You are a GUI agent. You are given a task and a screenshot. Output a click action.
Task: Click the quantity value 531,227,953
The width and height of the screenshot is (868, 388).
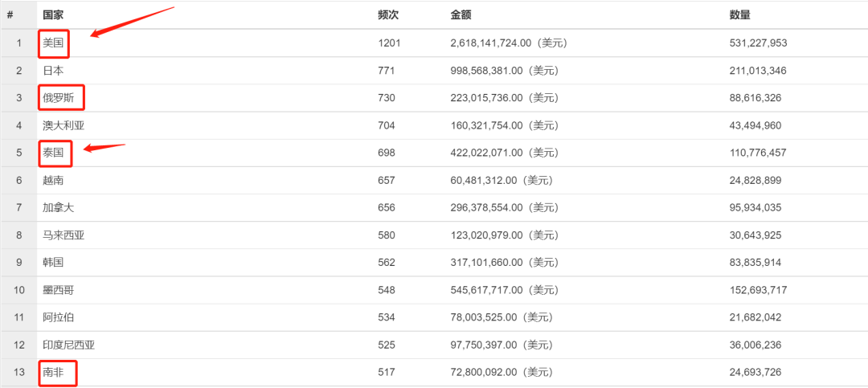[x=759, y=43]
